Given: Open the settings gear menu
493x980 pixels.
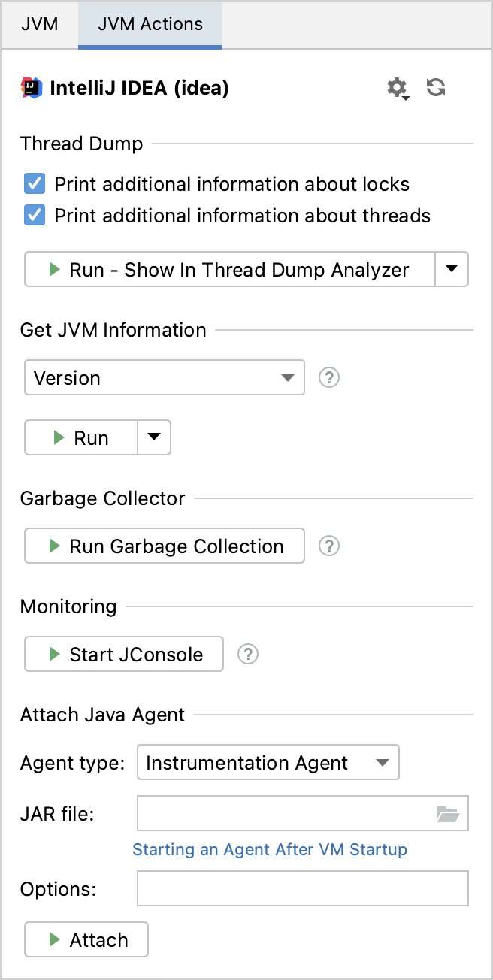Looking at the screenshot, I should (x=398, y=89).
